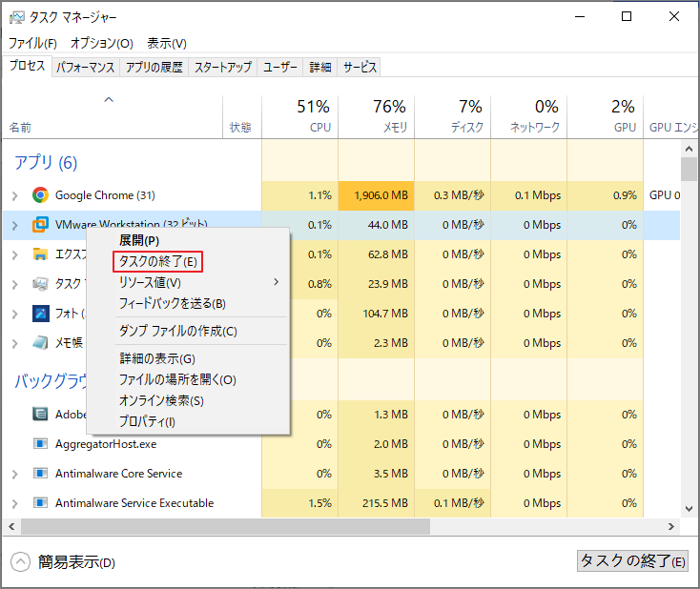Select the AggregatorHost.exe process name
The height and width of the screenshot is (589, 700).
coord(106,444)
